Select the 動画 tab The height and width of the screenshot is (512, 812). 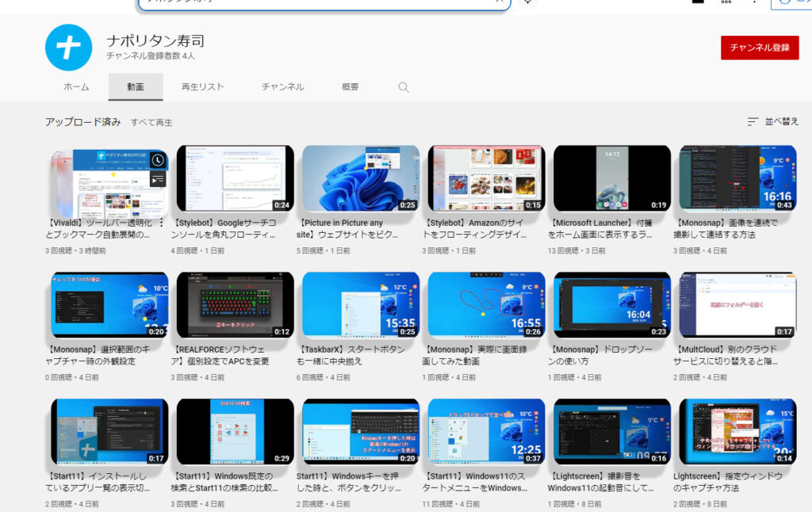tap(135, 87)
